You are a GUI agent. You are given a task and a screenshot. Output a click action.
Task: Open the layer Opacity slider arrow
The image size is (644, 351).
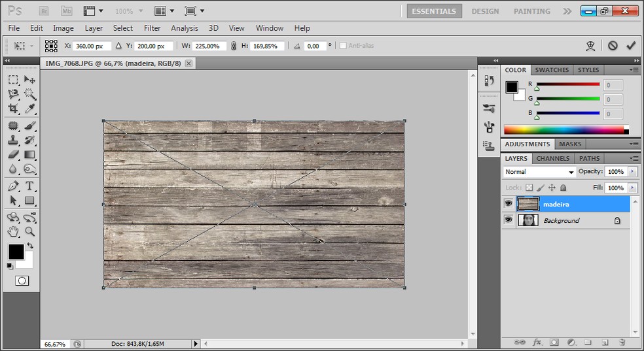(x=632, y=172)
